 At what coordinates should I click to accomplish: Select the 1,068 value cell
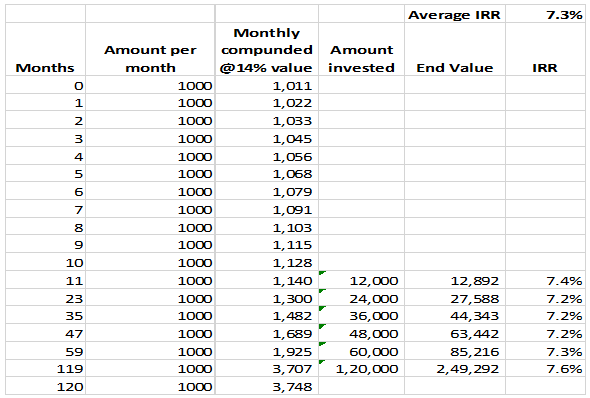(267, 173)
